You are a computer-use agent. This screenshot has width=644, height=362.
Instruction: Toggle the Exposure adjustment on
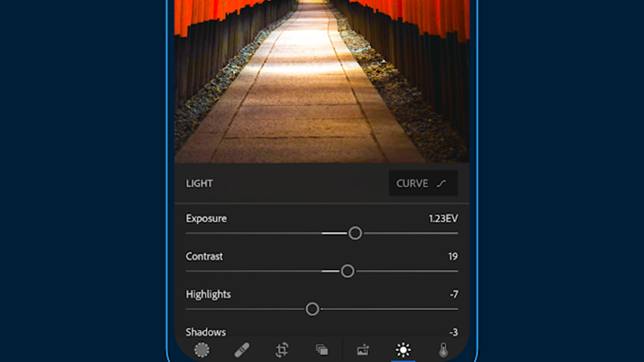[206, 218]
